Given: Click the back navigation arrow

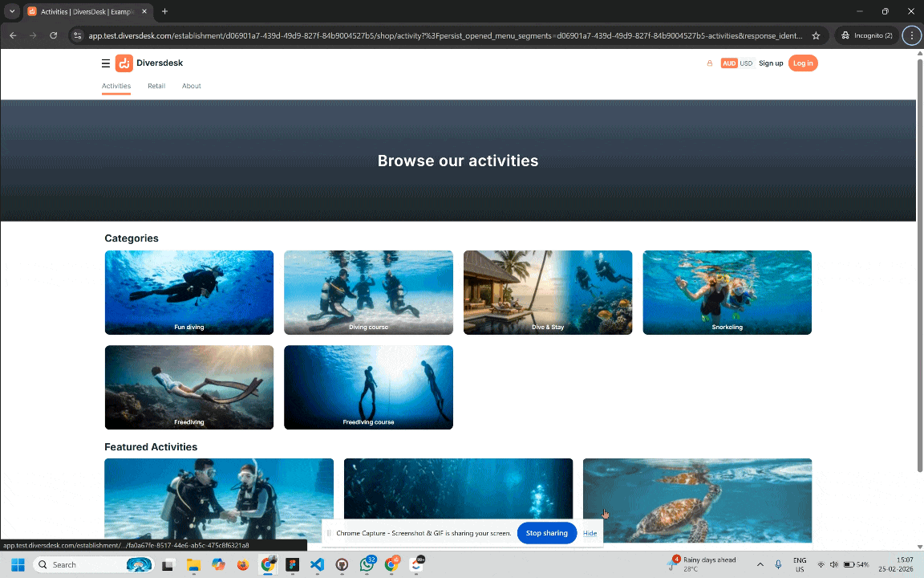Looking at the screenshot, I should click(x=12, y=35).
